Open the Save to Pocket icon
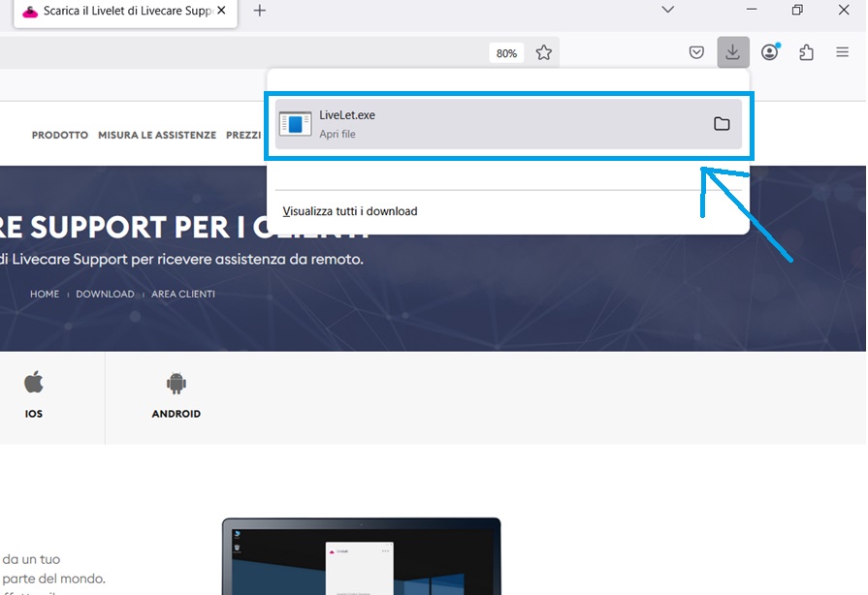 pyautogui.click(x=696, y=52)
